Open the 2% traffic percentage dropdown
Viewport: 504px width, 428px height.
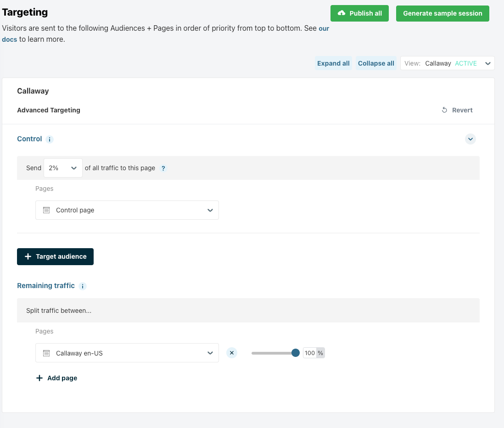[x=63, y=168]
